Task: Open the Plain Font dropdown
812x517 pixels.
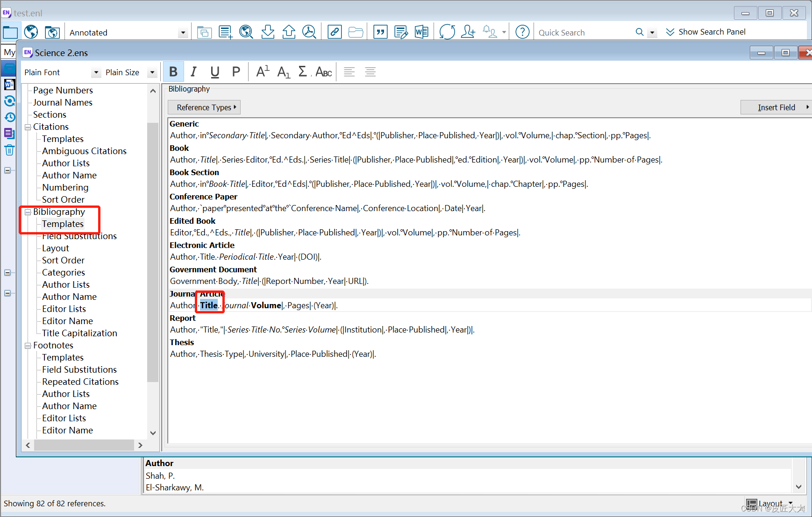Action: pos(96,72)
